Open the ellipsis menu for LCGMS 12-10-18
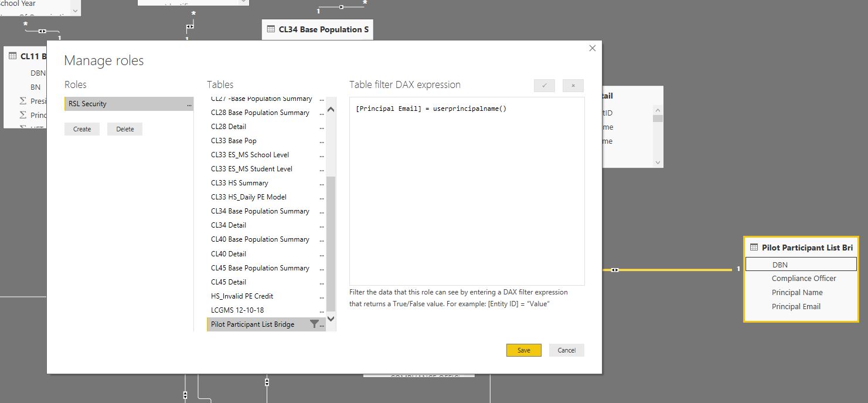This screenshot has width=868, height=403. click(x=322, y=311)
